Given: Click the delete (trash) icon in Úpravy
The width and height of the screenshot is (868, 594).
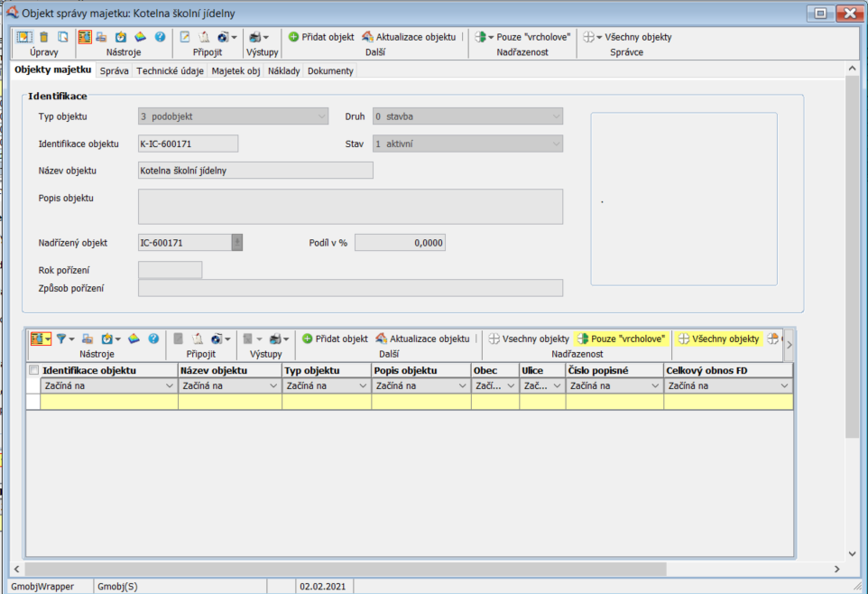Looking at the screenshot, I should click(x=43, y=37).
